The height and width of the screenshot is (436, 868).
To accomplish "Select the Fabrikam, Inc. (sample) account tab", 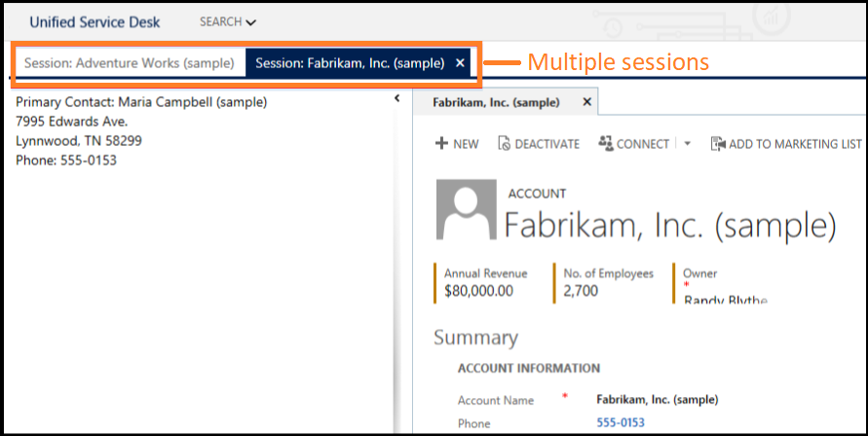I will [x=496, y=102].
